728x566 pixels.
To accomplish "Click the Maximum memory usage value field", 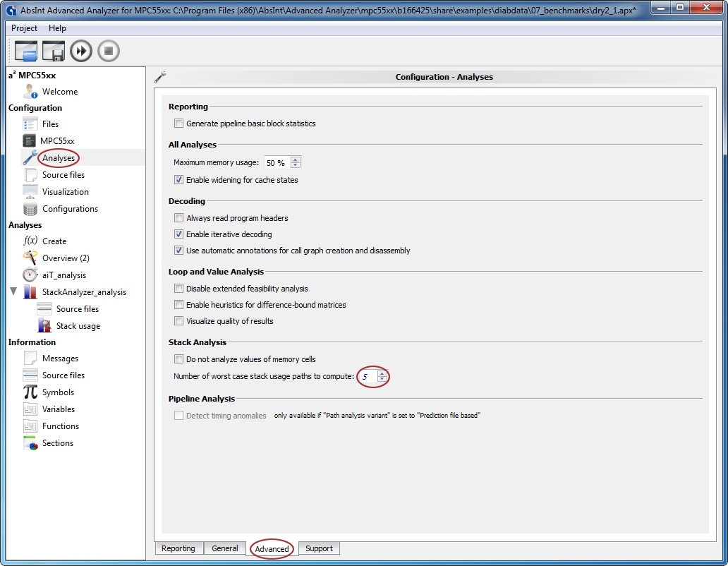I will point(277,162).
